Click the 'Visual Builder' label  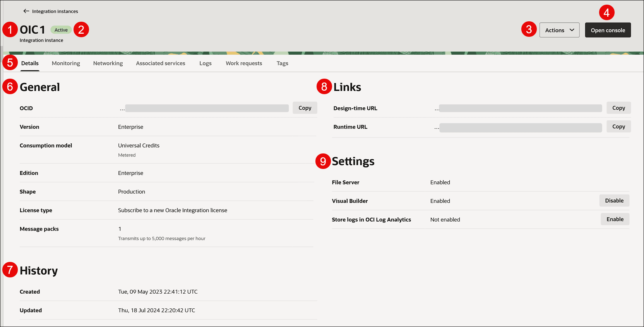(x=350, y=201)
